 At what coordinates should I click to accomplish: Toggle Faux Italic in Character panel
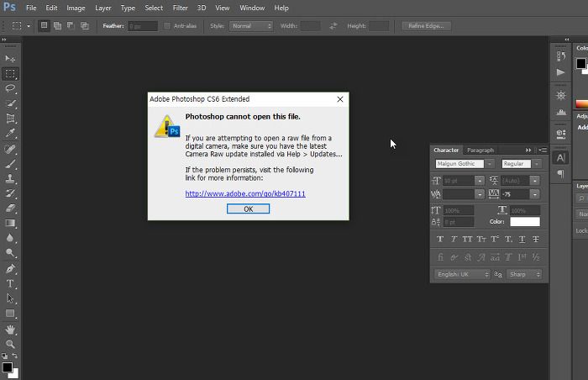click(454, 240)
